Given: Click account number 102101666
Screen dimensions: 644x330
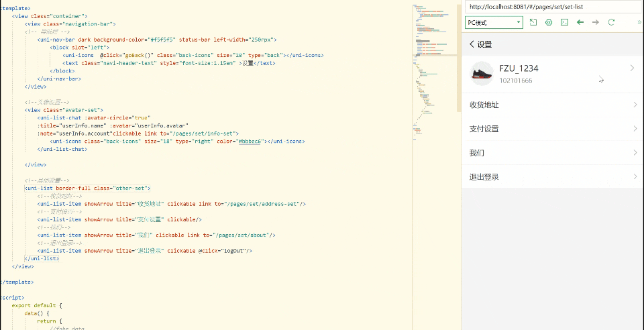Looking at the screenshot, I should [516, 81].
